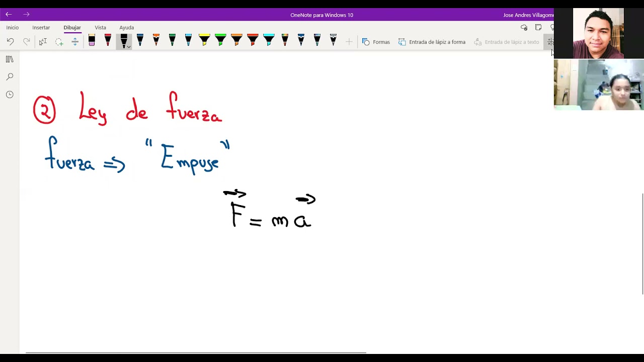
Task: Switch to the Vista tab
Action: [101, 28]
